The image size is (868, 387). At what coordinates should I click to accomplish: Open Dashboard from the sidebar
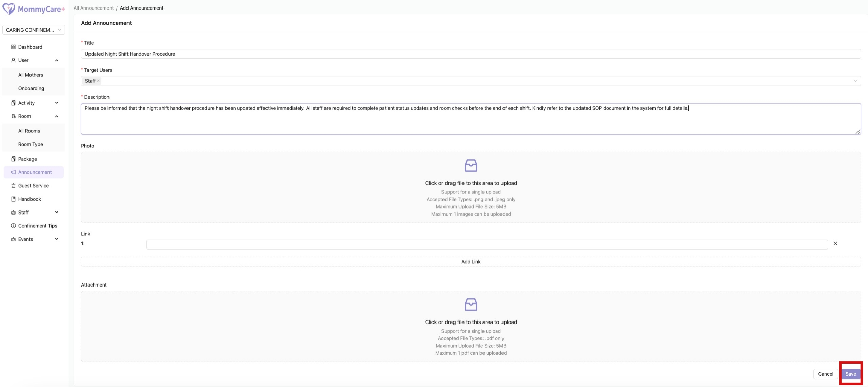click(x=30, y=47)
